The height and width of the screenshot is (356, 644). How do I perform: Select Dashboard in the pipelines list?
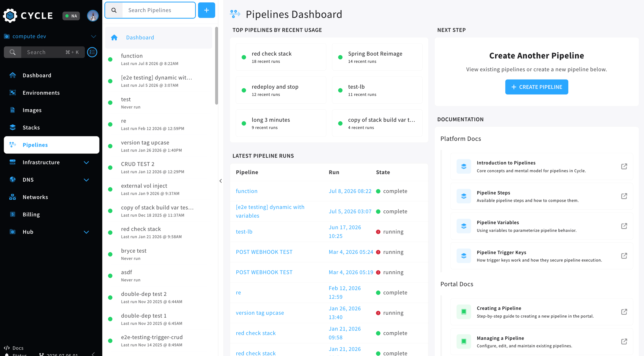(159, 38)
